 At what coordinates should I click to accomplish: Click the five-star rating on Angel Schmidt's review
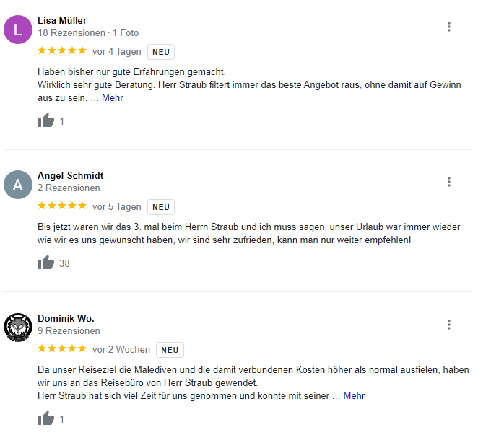click(62, 206)
